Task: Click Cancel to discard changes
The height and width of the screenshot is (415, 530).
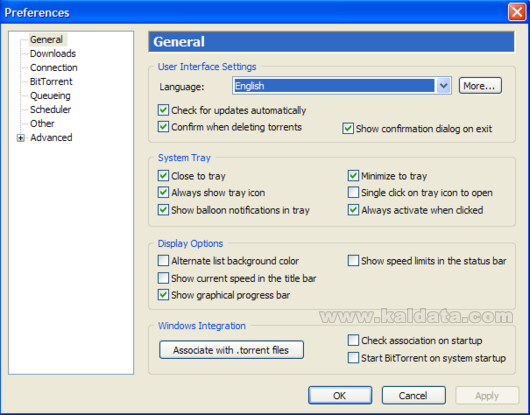Action: pos(413,395)
